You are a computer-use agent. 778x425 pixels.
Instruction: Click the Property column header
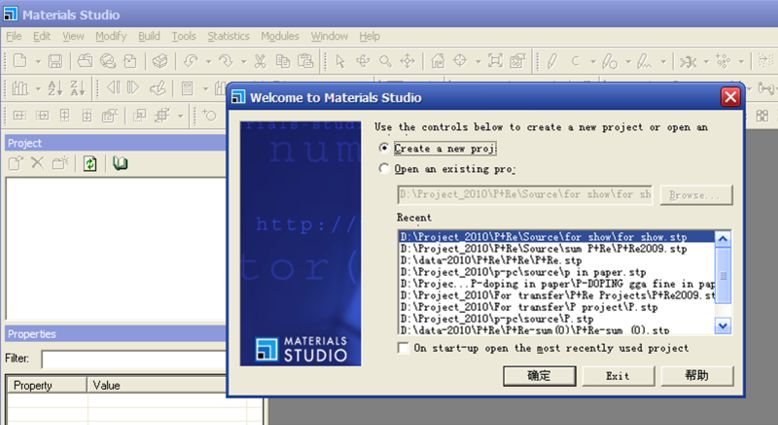(47, 385)
